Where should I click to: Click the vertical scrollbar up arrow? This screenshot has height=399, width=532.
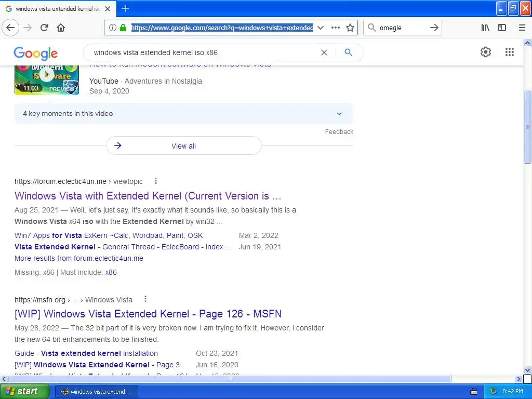[x=528, y=43]
